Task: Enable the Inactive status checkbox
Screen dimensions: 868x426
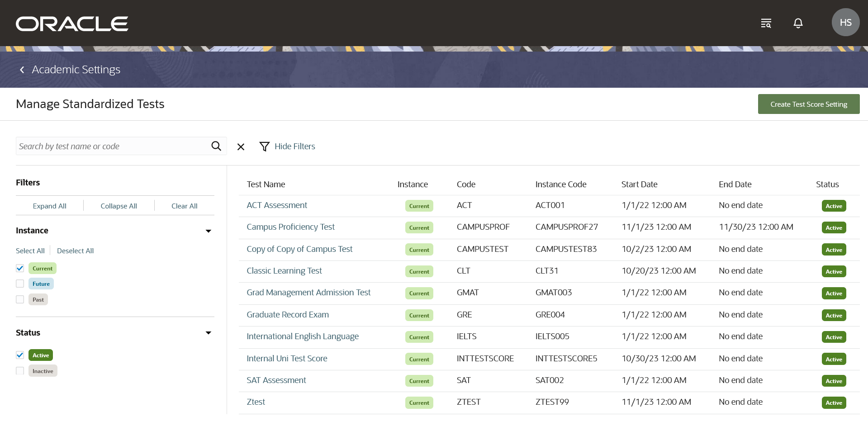Action: pos(20,371)
